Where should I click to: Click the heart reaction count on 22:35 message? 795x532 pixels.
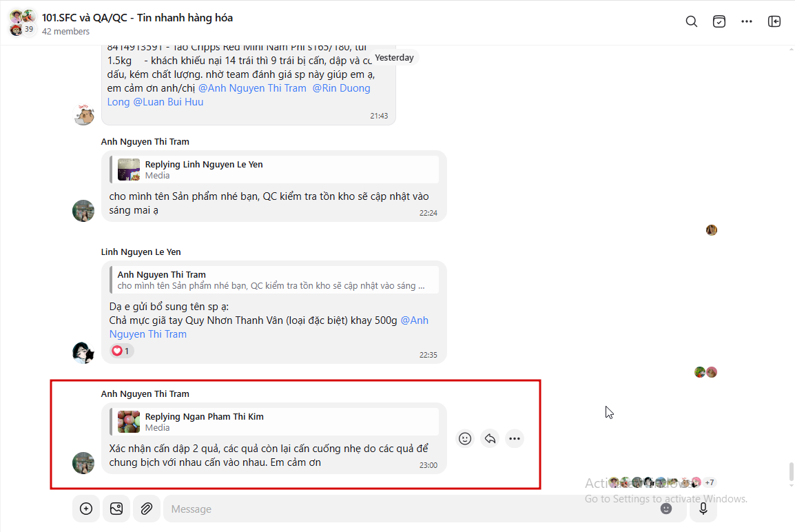pos(121,351)
